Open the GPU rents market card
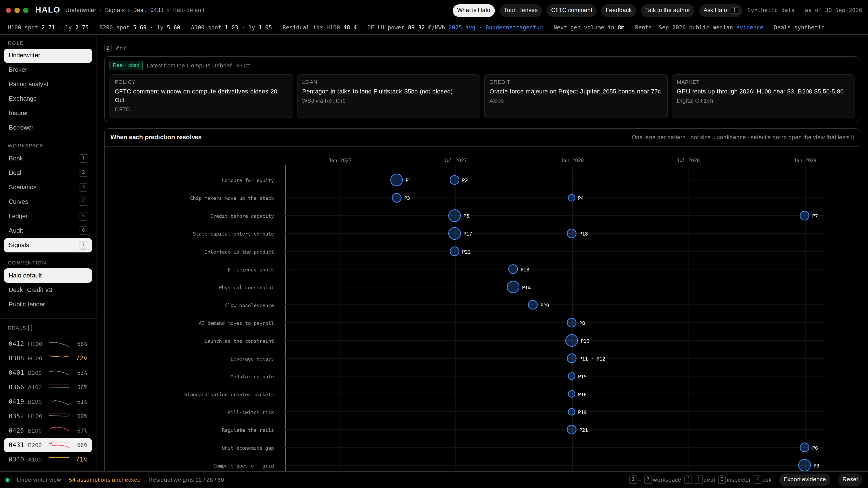This screenshot has width=868, height=488. 763,96
